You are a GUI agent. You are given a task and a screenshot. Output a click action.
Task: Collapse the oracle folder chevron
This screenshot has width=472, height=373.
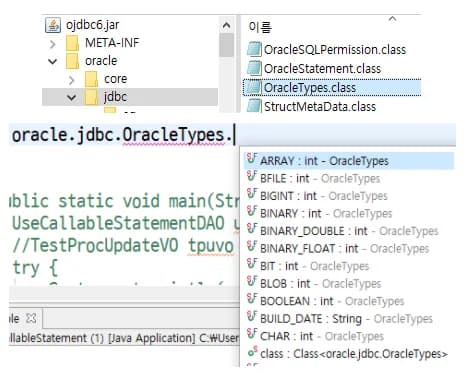pyautogui.click(x=53, y=61)
